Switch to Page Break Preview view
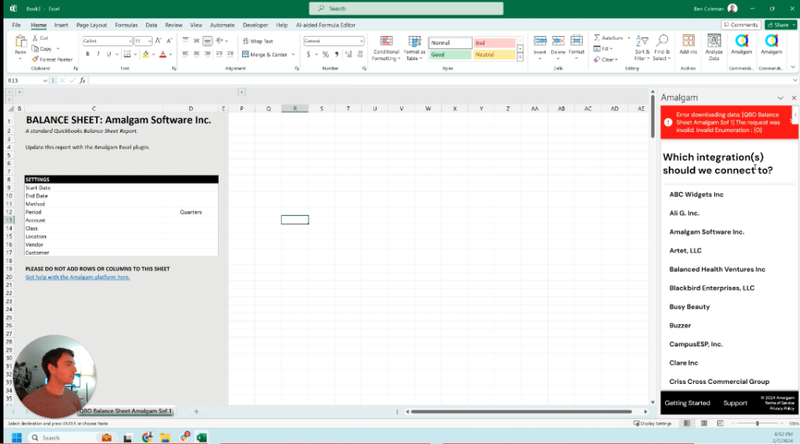 click(720, 423)
